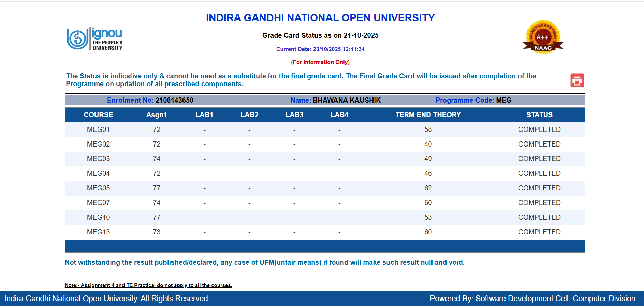Screen dimensions: 644x306
Task: Click MEG07 term end theory score 60
Action: [428, 203]
